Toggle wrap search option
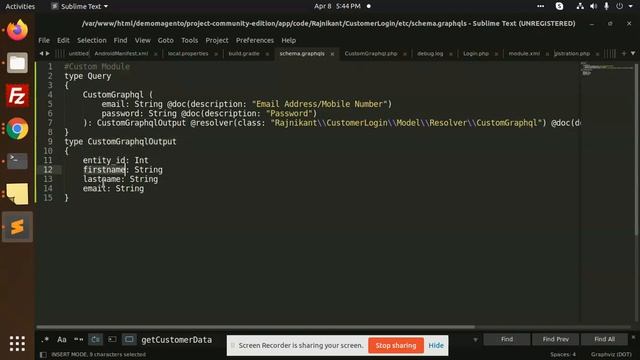640x360 pixels. 96,340
